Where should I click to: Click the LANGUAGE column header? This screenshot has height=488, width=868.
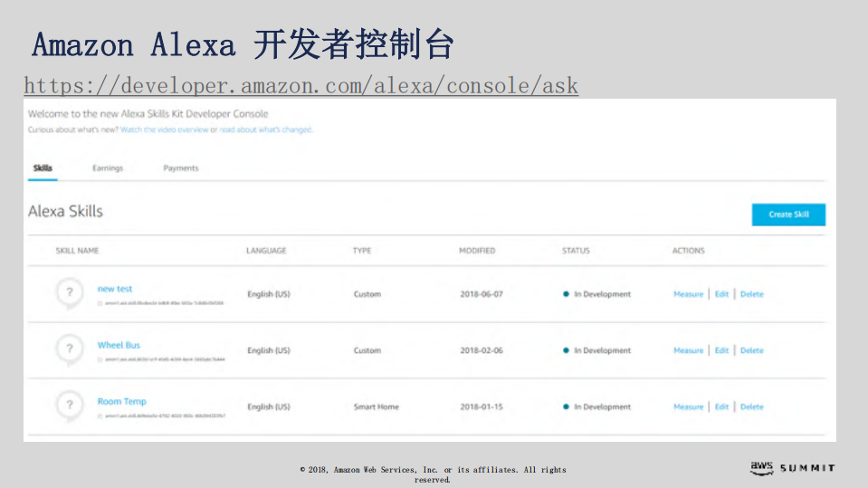click(266, 251)
